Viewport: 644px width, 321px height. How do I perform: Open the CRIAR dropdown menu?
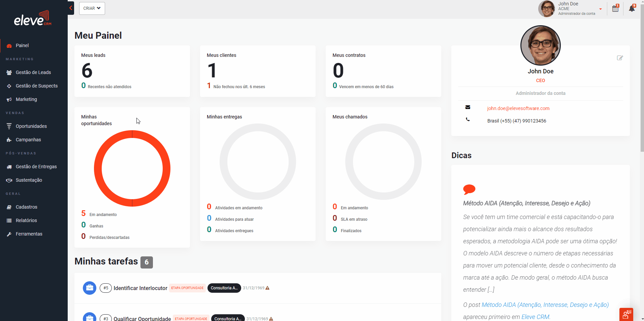(92, 8)
